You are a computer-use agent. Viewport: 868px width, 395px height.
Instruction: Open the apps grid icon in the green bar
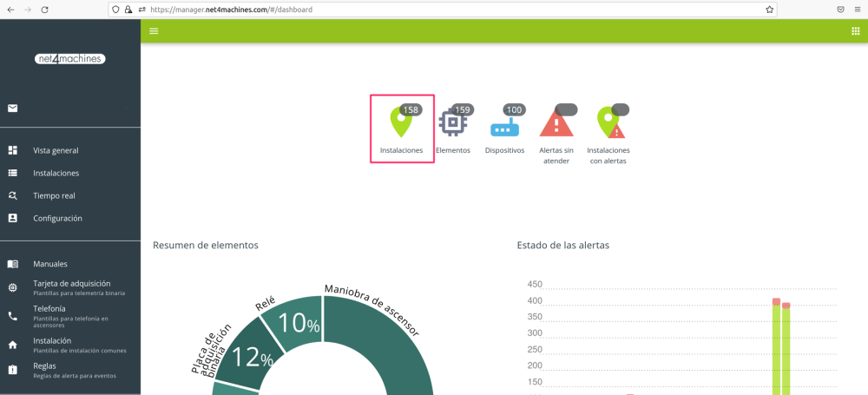[855, 31]
